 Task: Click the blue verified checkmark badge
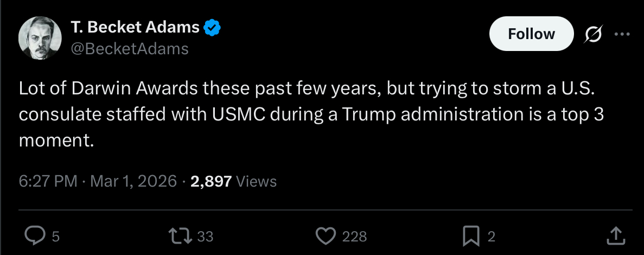213,28
